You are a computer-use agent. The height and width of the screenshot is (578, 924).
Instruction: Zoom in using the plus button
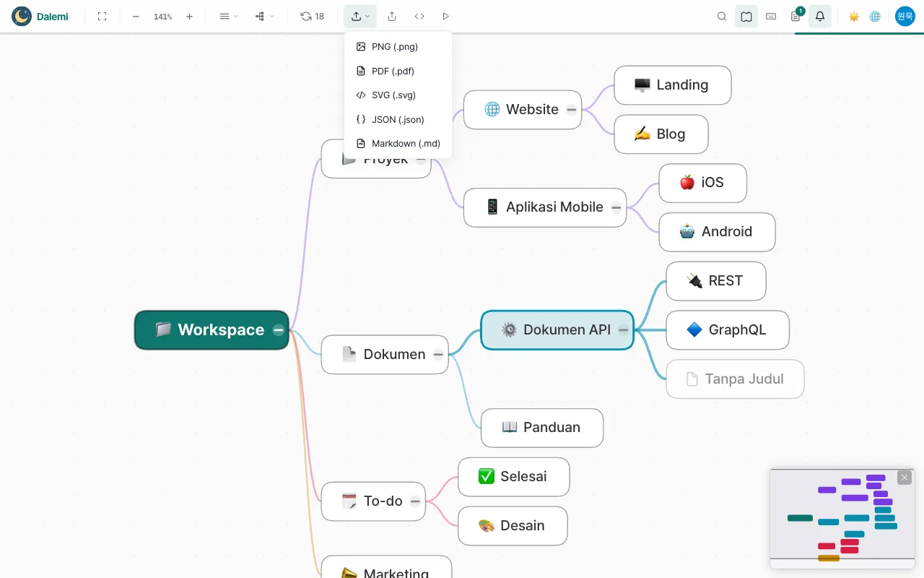tap(189, 16)
